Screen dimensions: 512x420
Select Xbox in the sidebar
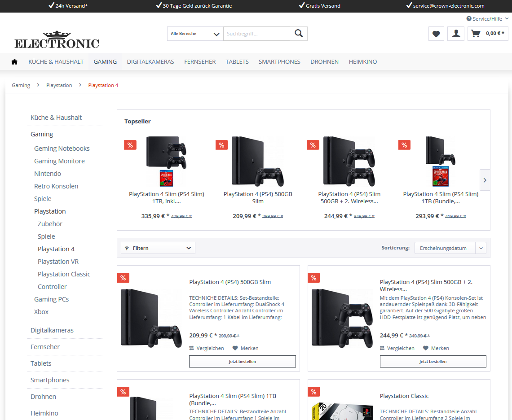pos(41,312)
